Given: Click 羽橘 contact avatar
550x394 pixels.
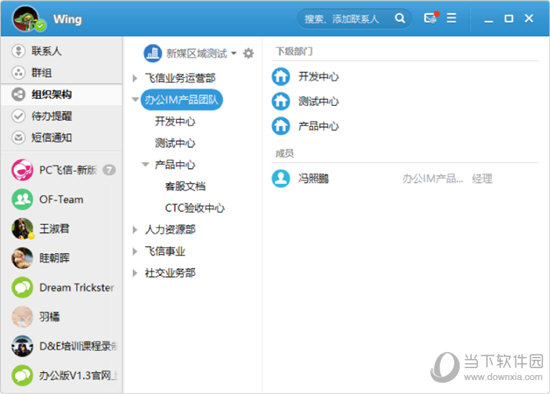Looking at the screenshot, I should point(22,317).
